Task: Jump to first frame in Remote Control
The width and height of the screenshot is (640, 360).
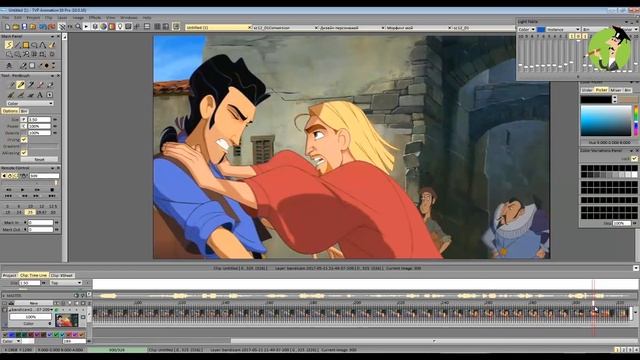Action: [x=8, y=196]
